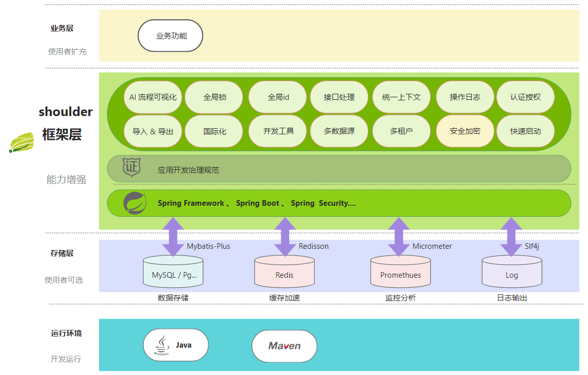The height and width of the screenshot is (375, 588).
Task: Click the purple arrow beside Redisson
Action: 285,237
